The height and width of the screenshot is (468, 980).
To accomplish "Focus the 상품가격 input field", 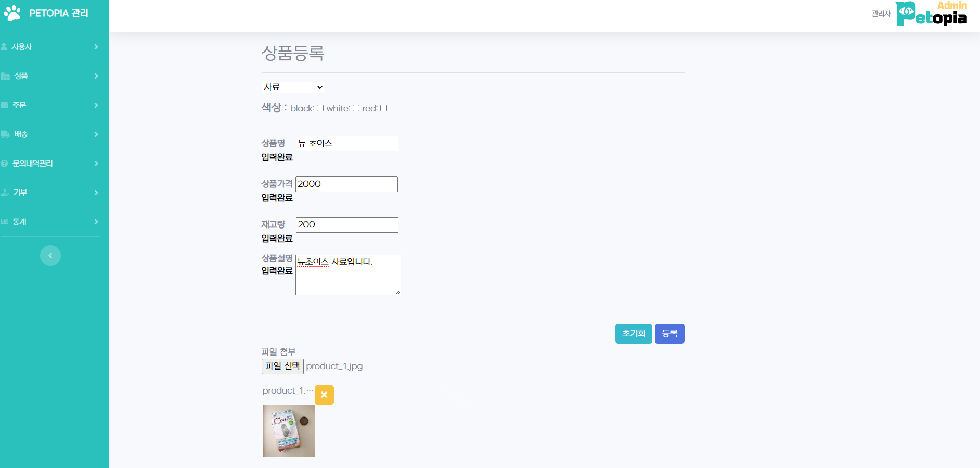I will coord(346,184).
